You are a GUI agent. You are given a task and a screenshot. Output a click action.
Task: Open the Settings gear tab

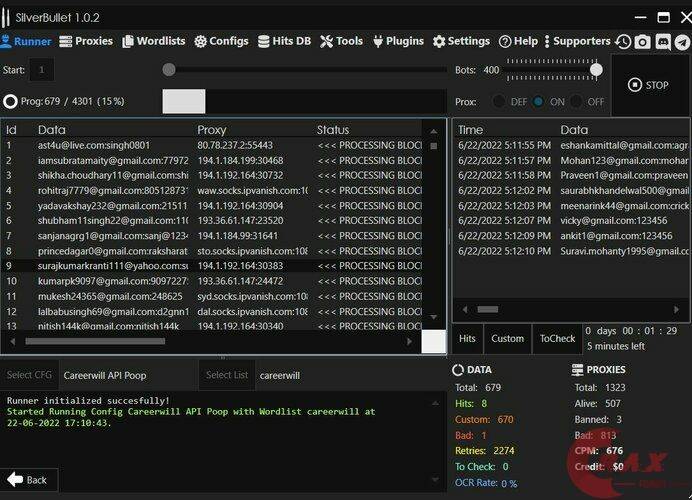point(461,42)
